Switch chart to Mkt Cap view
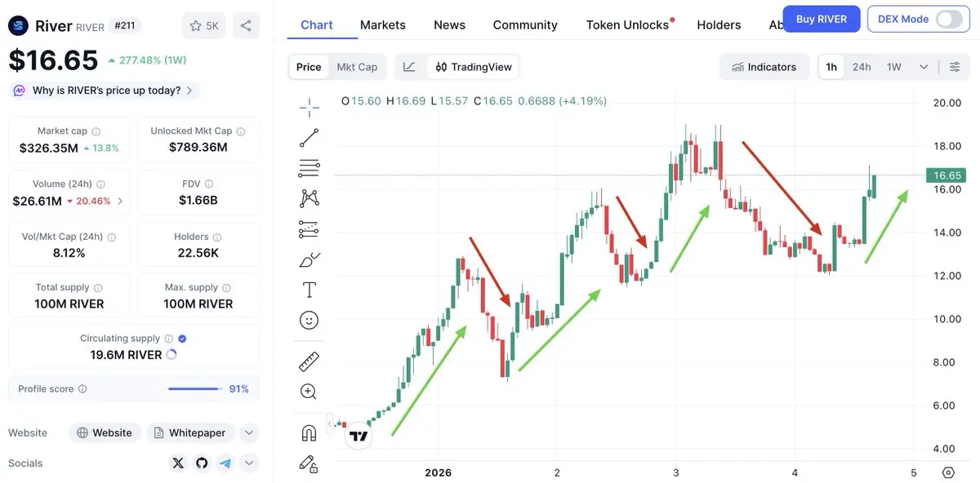This screenshot has height=483, width=980. click(x=357, y=67)
